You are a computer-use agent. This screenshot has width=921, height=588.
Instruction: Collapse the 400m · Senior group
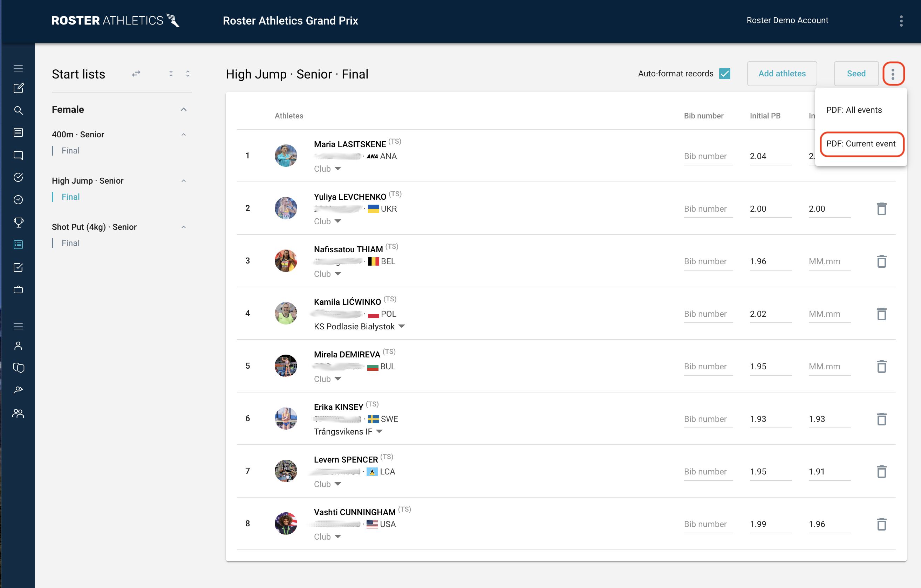point(184,135)
